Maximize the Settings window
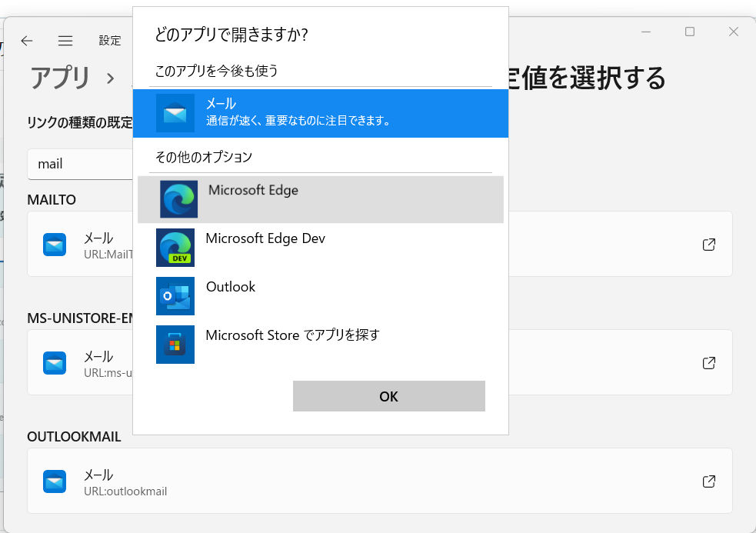 pos(689,32)
